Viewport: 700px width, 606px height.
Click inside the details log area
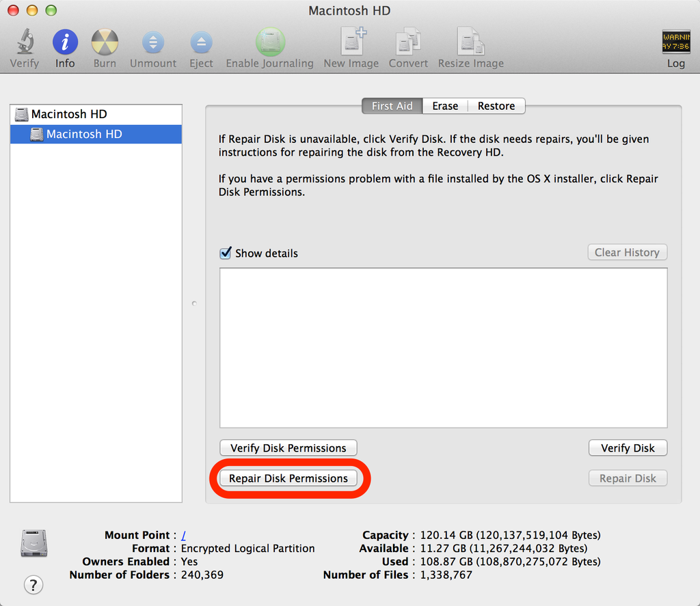443,348
